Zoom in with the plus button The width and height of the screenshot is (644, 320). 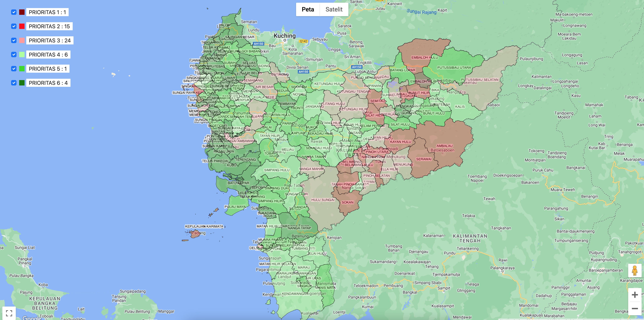coord(635,295)
